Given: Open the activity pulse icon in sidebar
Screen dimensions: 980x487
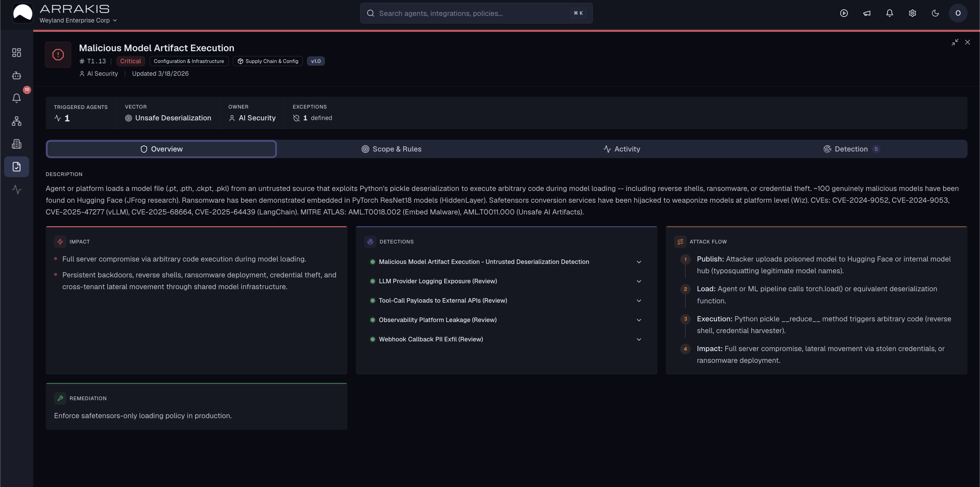Looking at the screenshot, I should (16, 189).
